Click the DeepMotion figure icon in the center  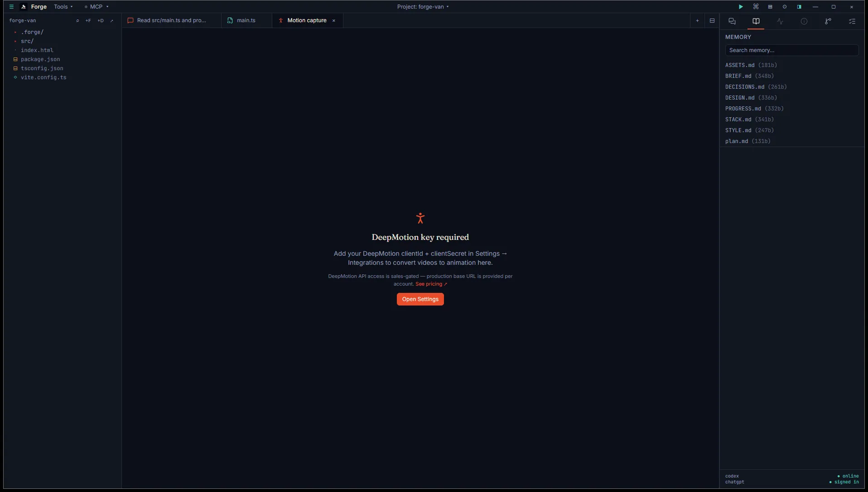pyautogui.click(x=420, y=218)
